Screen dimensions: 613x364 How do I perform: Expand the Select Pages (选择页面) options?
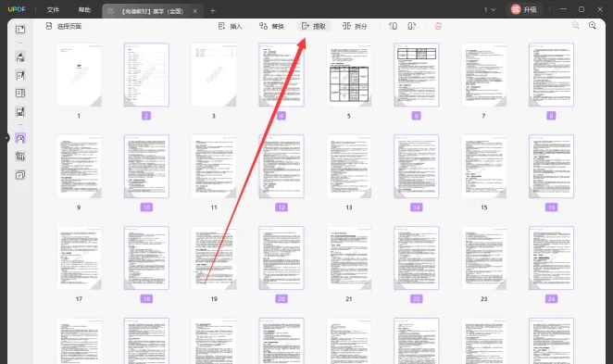(x=64, y=26)
